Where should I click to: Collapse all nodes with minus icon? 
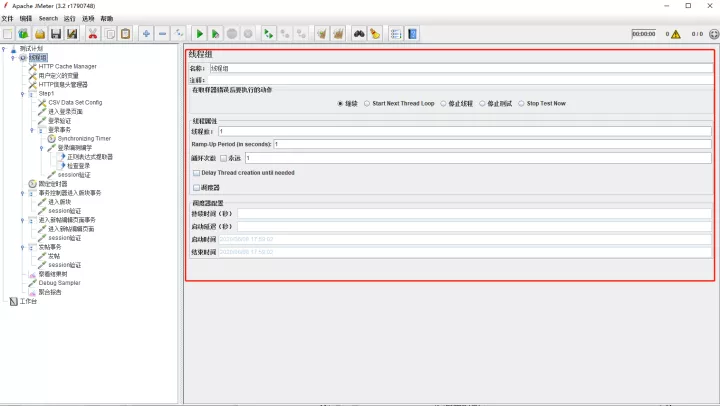[163, 34]
